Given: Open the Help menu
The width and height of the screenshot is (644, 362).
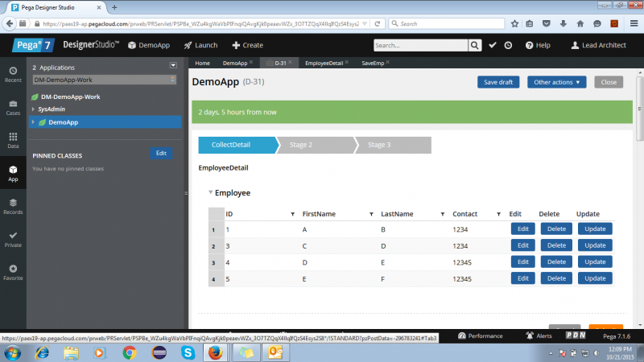Looking at the screenshot, I should click(x=538, y=45).
